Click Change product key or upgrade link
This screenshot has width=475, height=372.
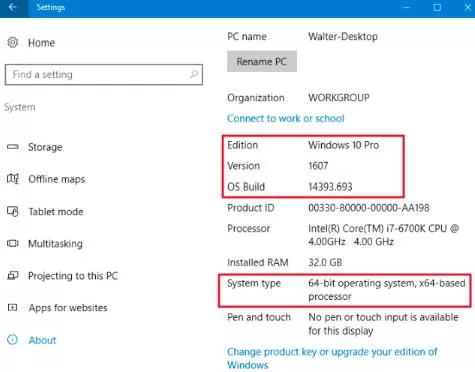pos(332,358)
